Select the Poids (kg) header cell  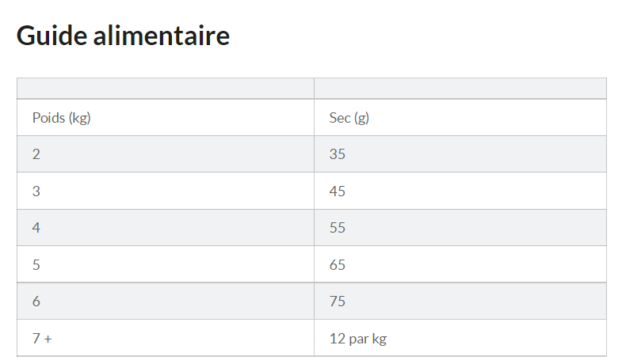click(61, 118)
